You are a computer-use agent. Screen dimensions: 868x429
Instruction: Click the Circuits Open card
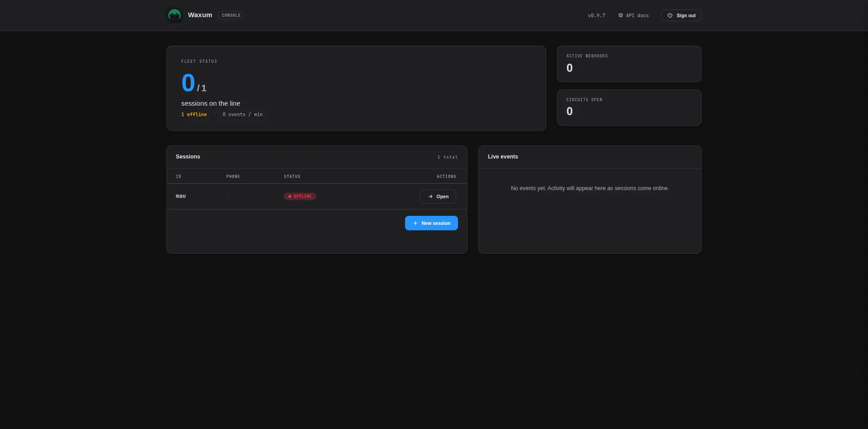[x=629, y=107]
